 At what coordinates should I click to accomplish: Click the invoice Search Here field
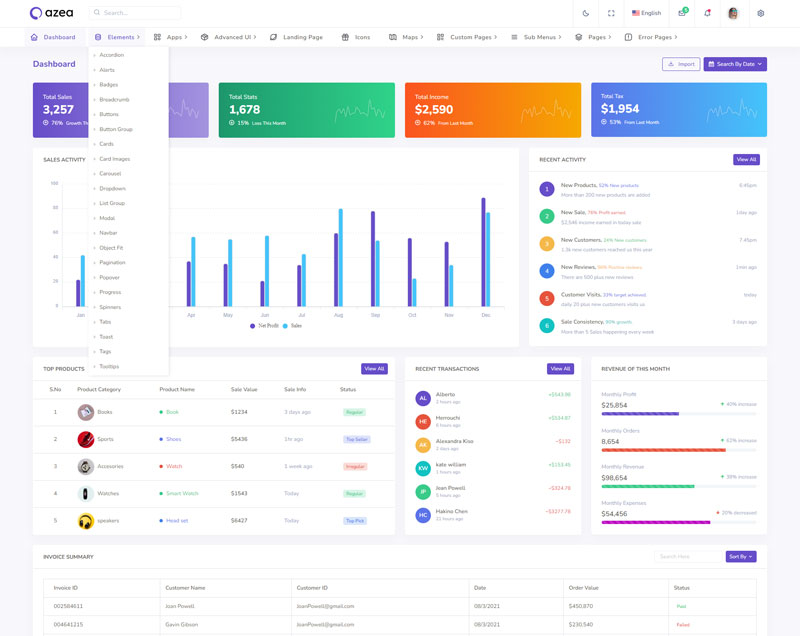[x=687, y=556]
